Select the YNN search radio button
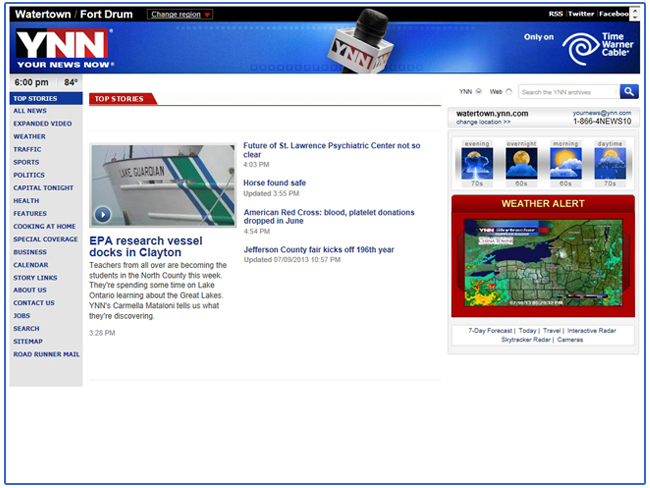The width and height of the screenshot is (650, 488). coord(479,91)
